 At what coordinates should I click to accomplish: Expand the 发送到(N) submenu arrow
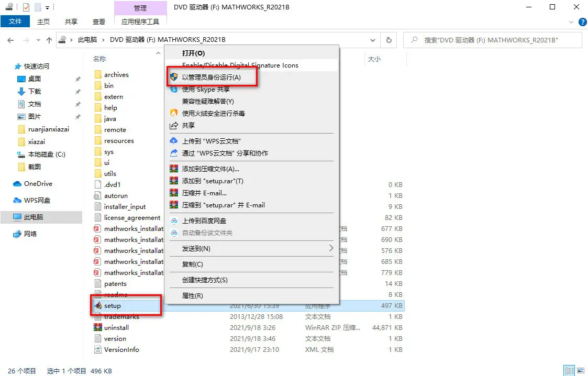coord(331,248)
